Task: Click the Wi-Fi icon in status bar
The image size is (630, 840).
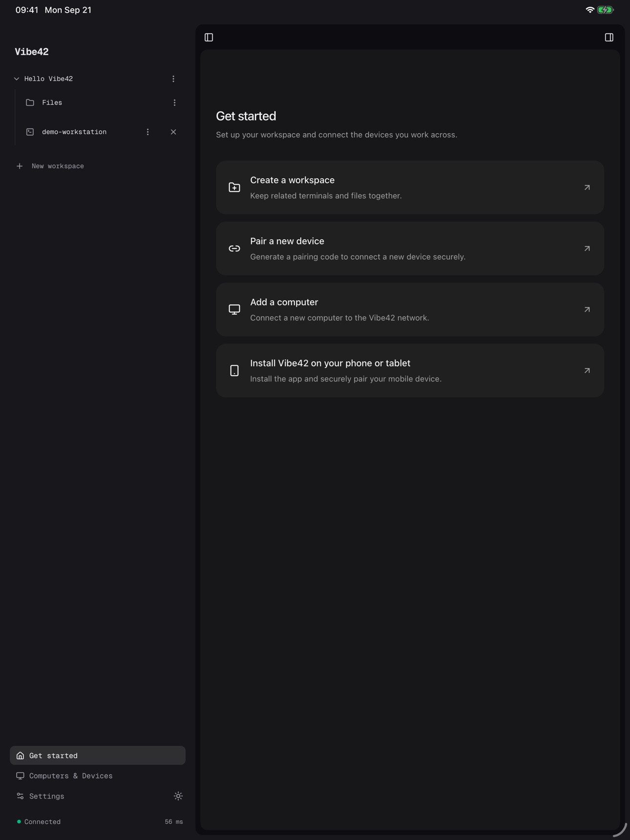Action: pos(590,10)
